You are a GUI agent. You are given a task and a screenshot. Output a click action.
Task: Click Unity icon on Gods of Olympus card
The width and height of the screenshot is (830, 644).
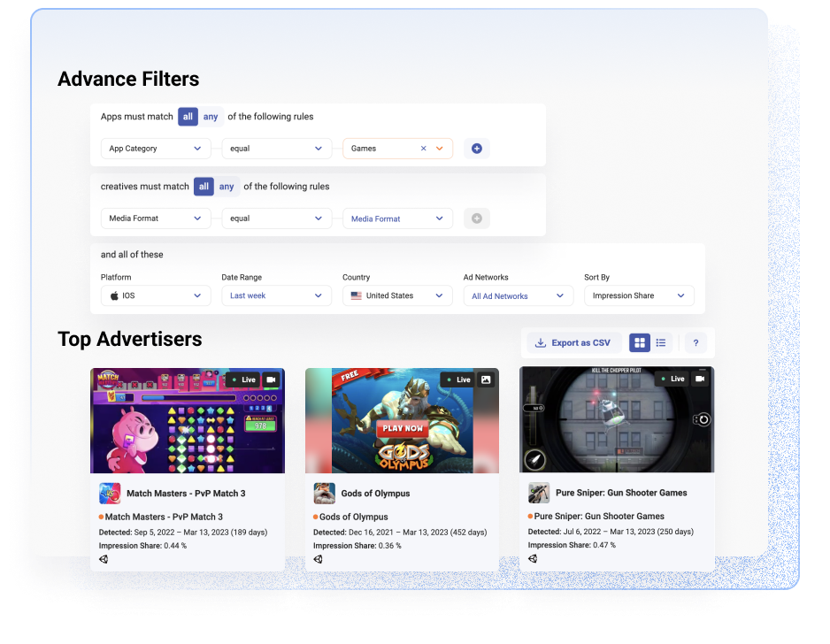[318, 559]
